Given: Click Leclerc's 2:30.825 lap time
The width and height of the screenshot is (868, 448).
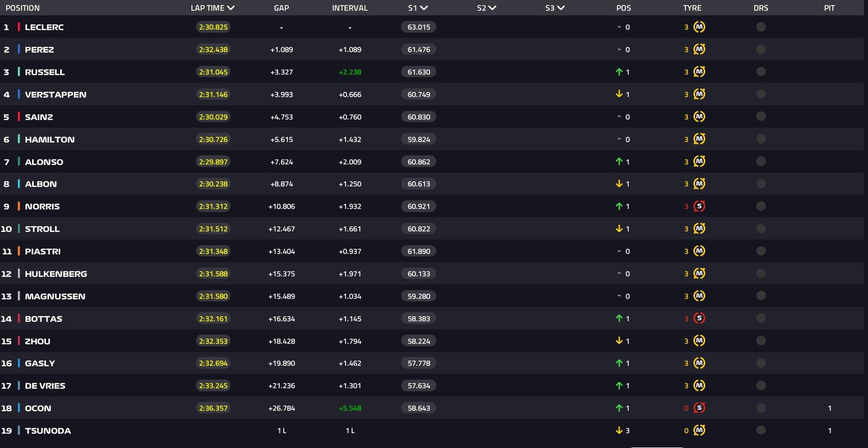Looking at the screenshot, I should tap(213, 27).
